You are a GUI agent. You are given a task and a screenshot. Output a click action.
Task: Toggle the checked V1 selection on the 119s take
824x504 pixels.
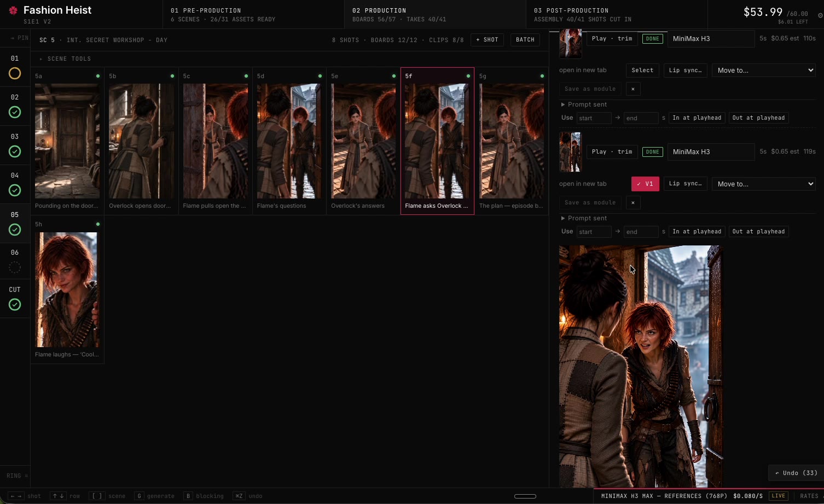click(645, 184)
